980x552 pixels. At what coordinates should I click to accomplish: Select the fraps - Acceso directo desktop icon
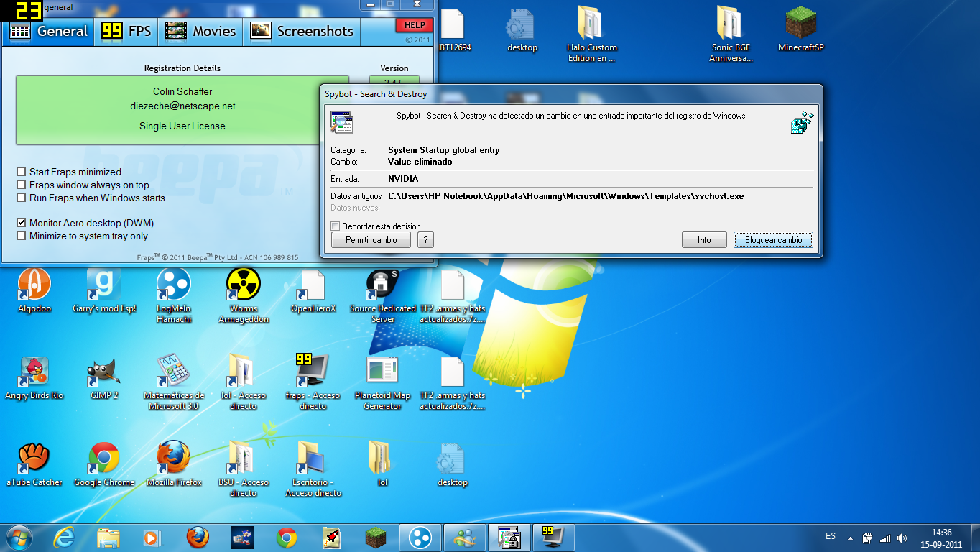[313, 382]
